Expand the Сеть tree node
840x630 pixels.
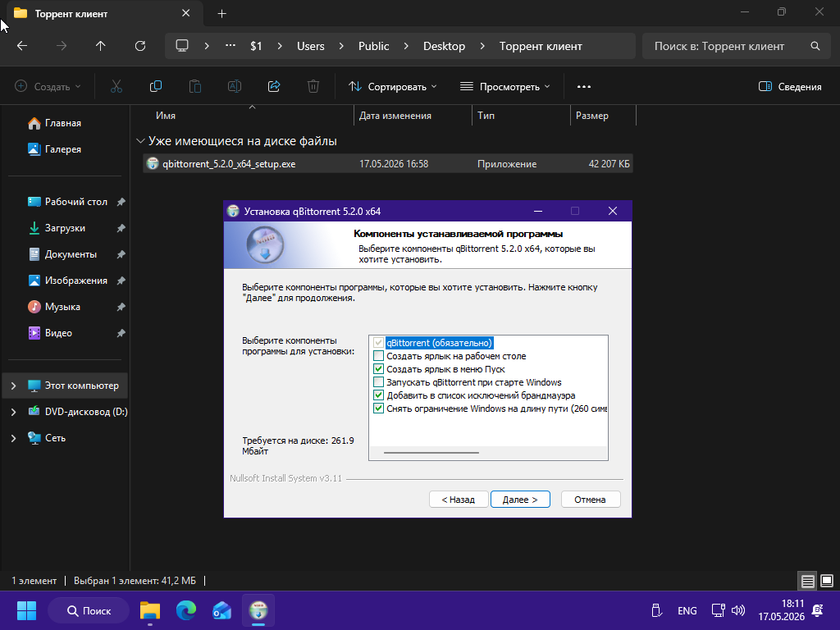(13, 438)
